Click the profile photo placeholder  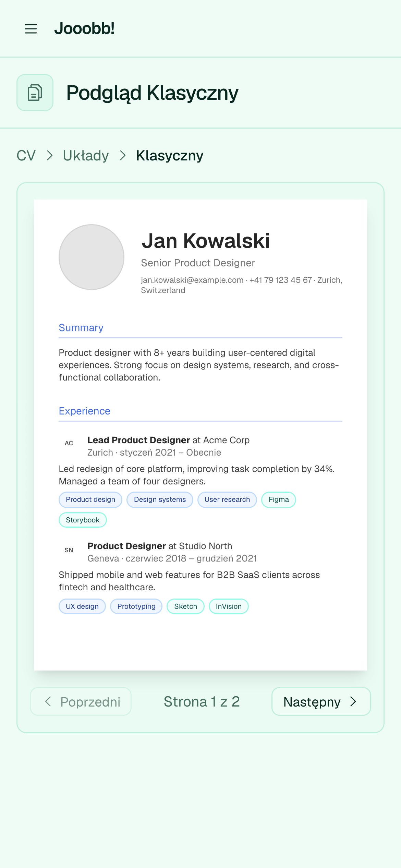[92, 257]
